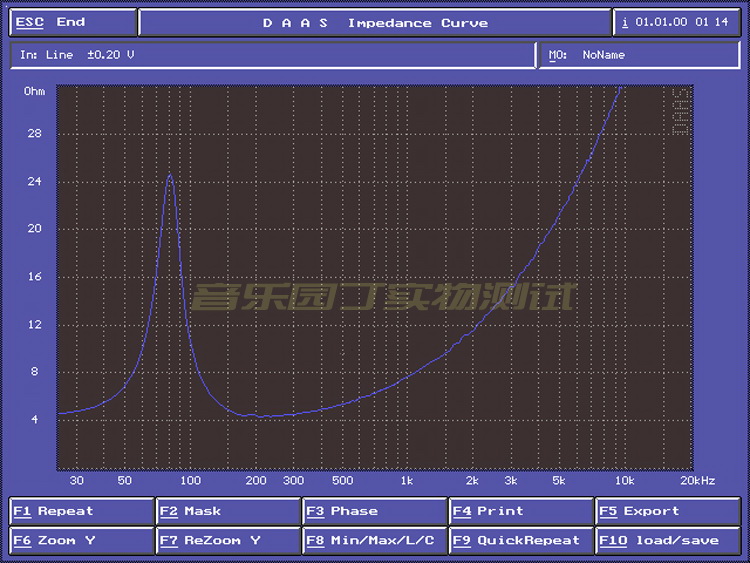Click the F1 Repeat button

81,511
